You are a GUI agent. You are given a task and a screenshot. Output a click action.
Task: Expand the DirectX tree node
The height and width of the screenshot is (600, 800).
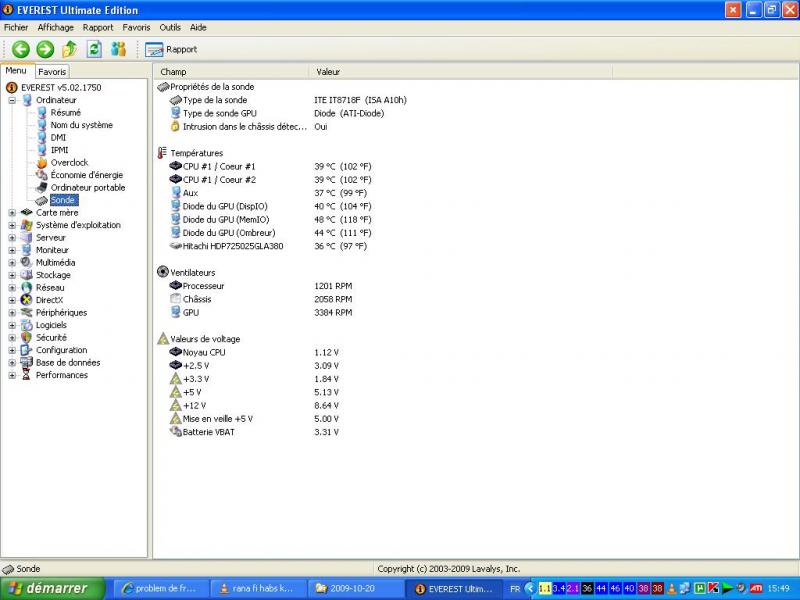(x=12, y=300)
